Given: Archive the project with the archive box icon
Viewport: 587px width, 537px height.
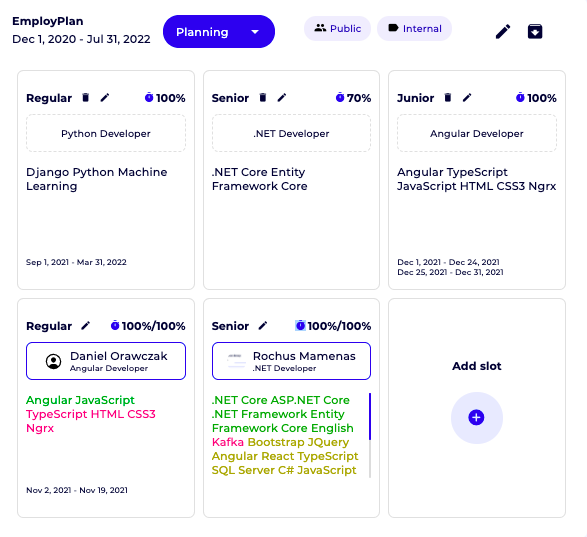Looking at the screenshot, I should point(535,31).
